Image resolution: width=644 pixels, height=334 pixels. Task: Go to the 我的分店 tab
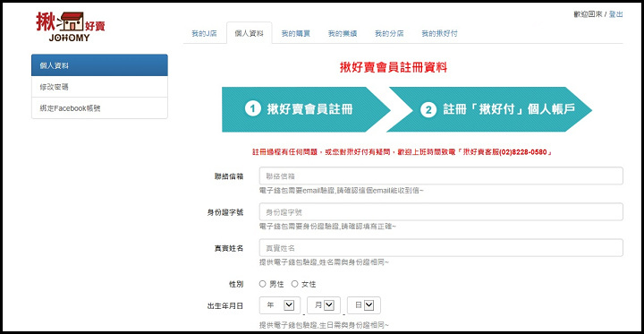[389, 34]
